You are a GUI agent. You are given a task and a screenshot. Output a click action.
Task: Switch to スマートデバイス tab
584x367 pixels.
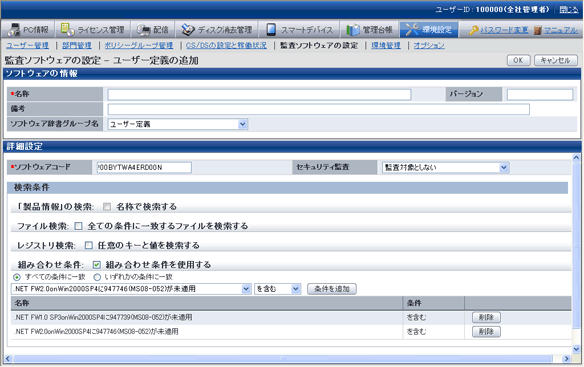tap(299, 29)
